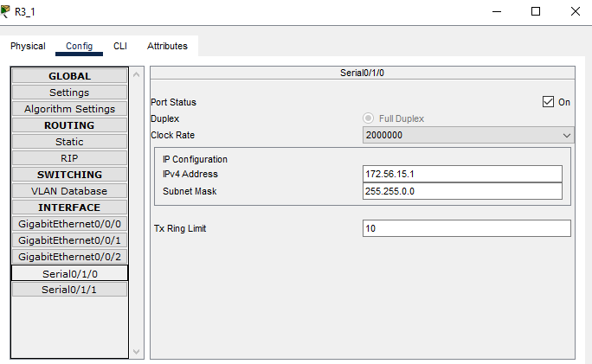This screenshot has width=592, height=364.
Task: Open global Settings in sidebar
Action: tap(69, 93)
